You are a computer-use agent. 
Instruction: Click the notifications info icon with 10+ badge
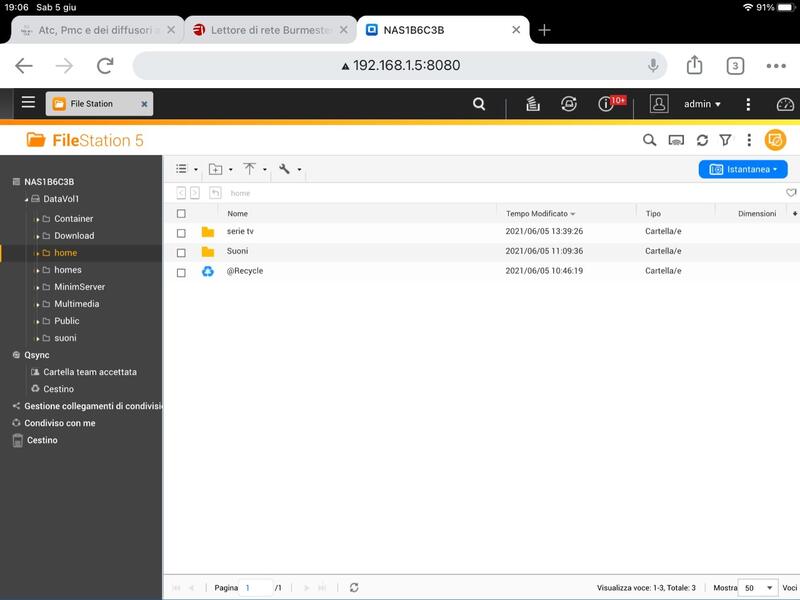[x=606, y=104]
